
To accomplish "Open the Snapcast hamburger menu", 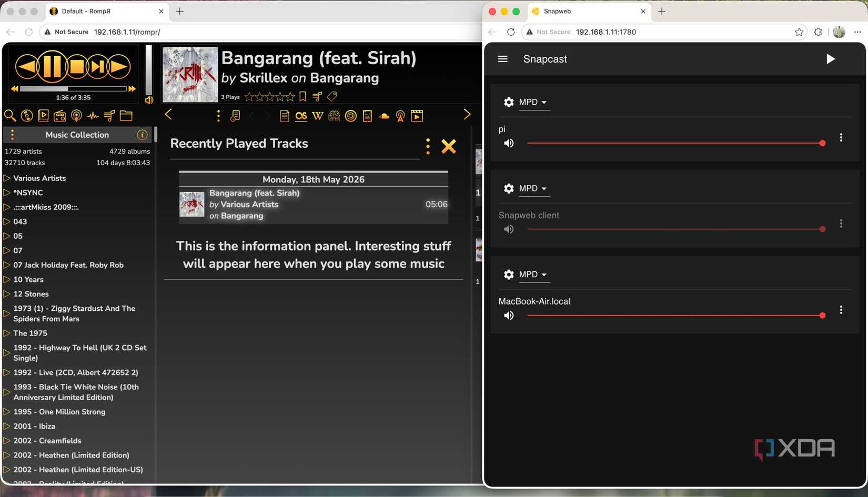I will click(x=502, y=59).
